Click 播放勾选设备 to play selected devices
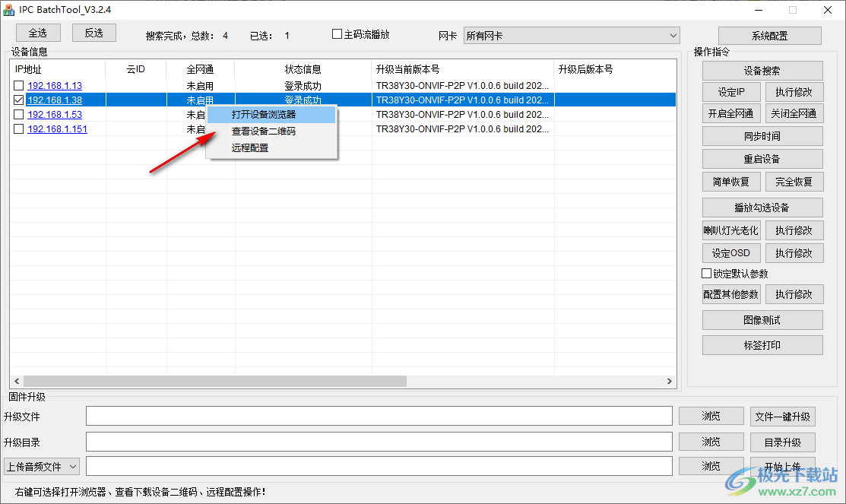This screenshot has height=504, width=846. tap(762, 207)
